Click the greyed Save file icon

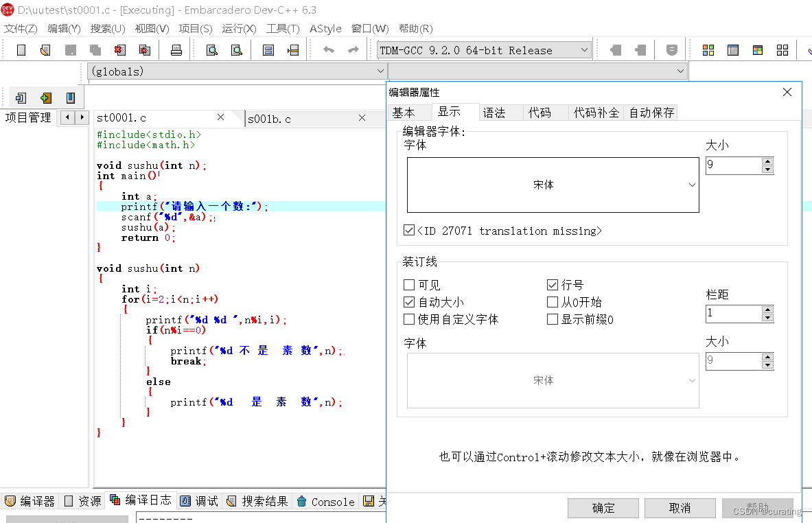point(71,50)
